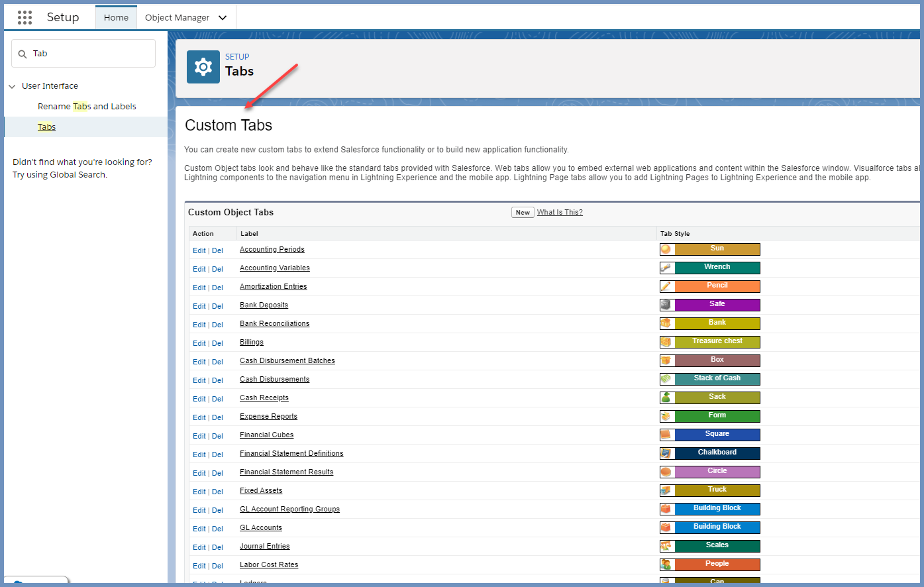The height and width of the screenshot is (587, 924).
Task: Click the Chalkboard tab style icon
Action: tap(667, 453)
